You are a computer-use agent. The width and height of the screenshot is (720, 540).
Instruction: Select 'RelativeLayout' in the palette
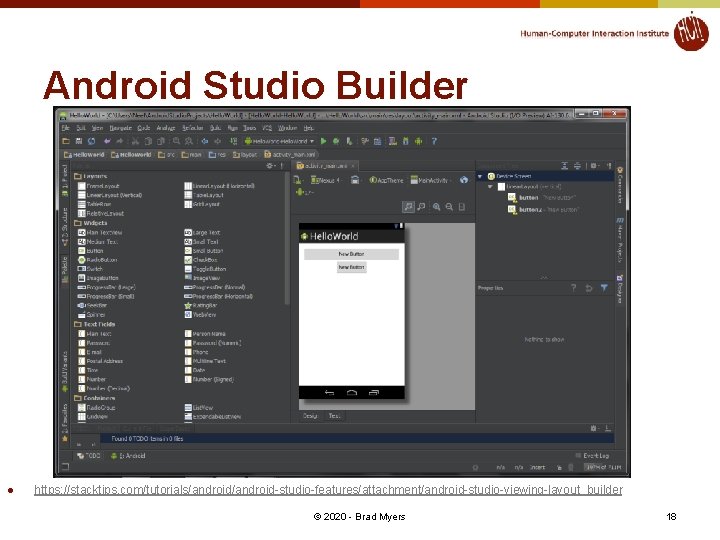[x=101, y=214]
